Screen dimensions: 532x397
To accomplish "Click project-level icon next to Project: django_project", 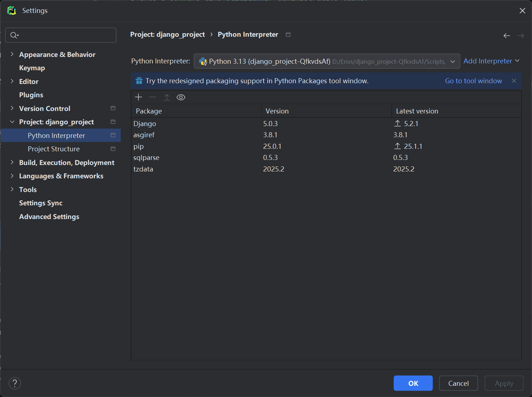I will click(113, 122).
